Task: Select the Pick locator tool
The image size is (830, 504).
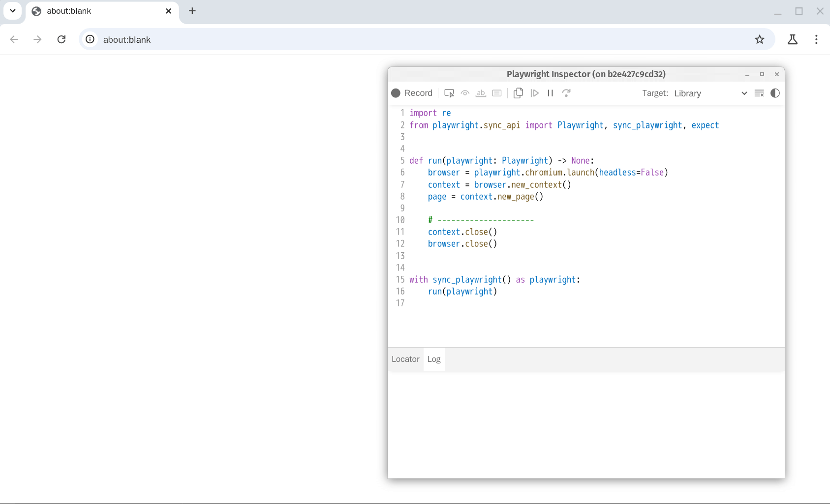Action: tap(449, 93)
